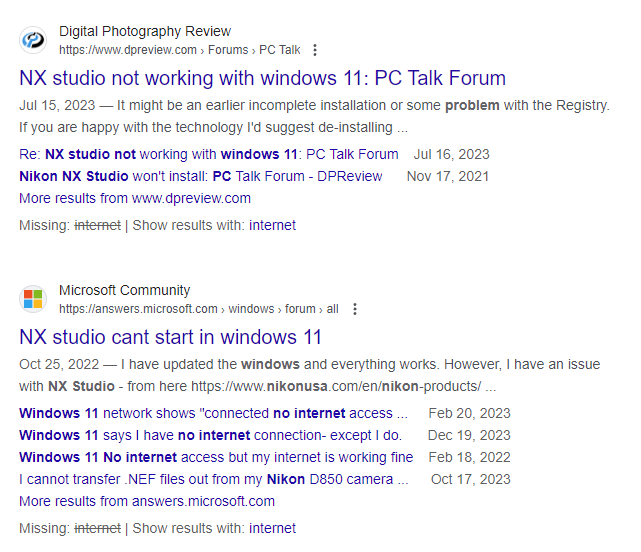Open 'NX studio not working with windows 11' result
The width and height of the screenshot is (641, 552).
262,78
